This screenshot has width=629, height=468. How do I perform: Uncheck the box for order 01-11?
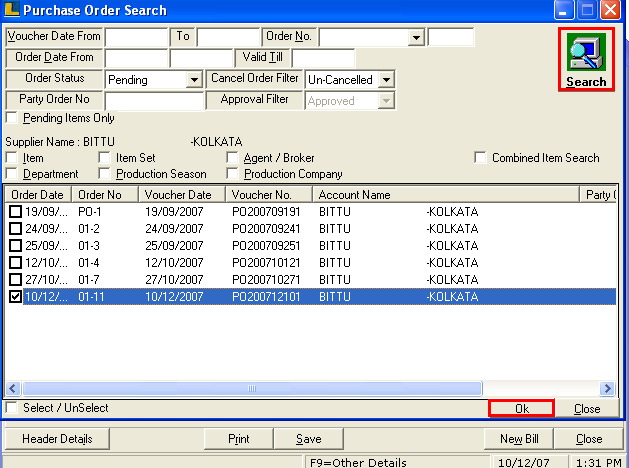[x=15, y=297]
